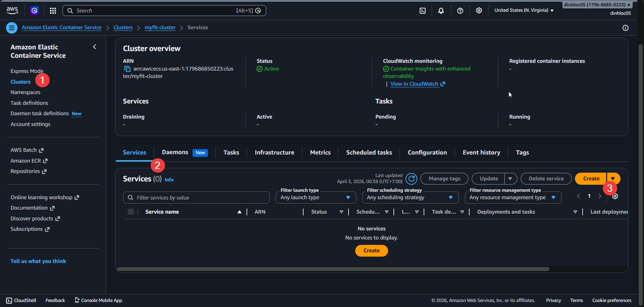Open the Event history tab

481,152
